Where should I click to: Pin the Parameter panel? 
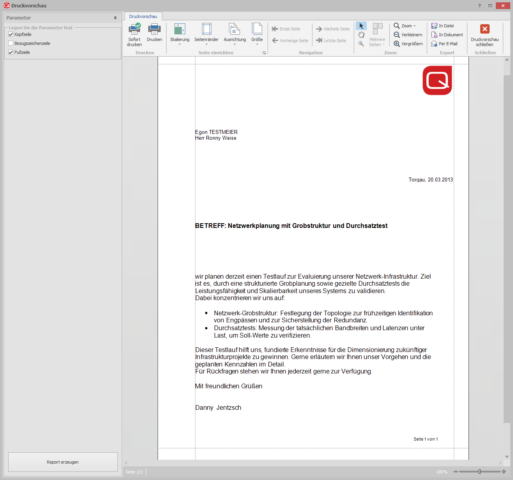[x=115, y=18]
